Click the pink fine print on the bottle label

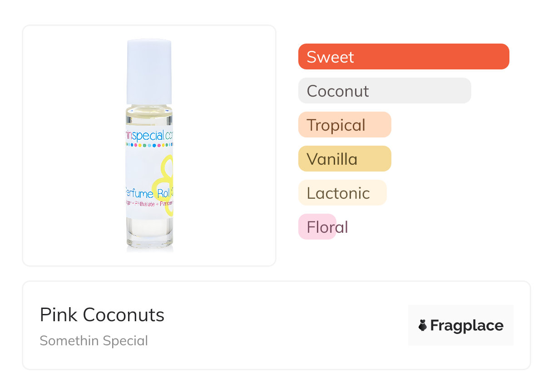point(149,204)
